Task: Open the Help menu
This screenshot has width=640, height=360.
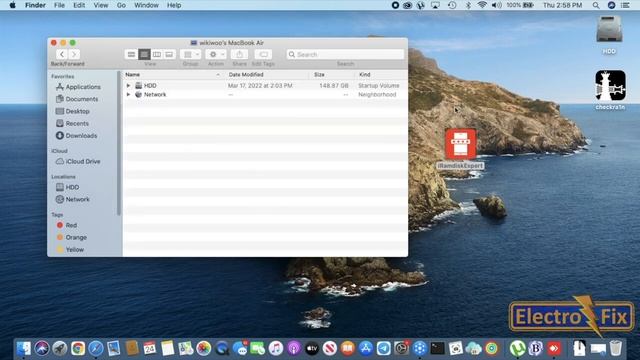Action: coord(174,5)
